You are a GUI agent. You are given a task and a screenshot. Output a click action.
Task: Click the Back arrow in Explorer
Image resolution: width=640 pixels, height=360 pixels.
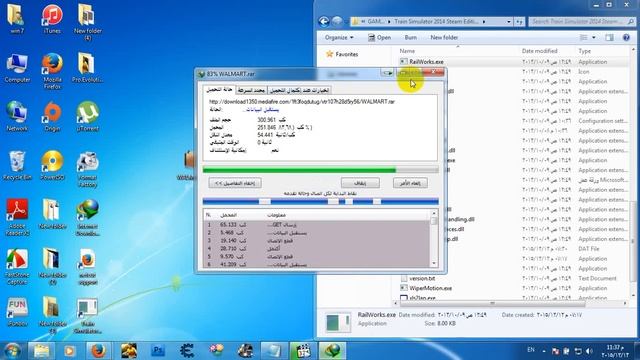[x=324, y=21]
